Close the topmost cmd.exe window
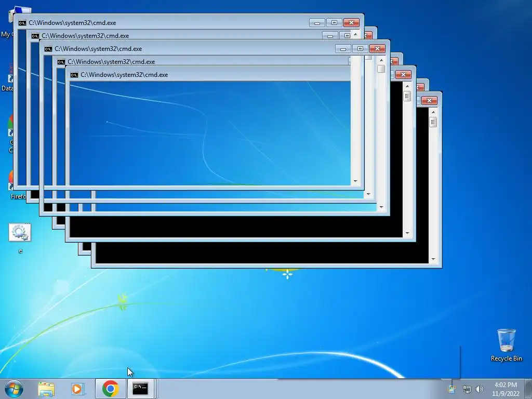 point(351,23)
